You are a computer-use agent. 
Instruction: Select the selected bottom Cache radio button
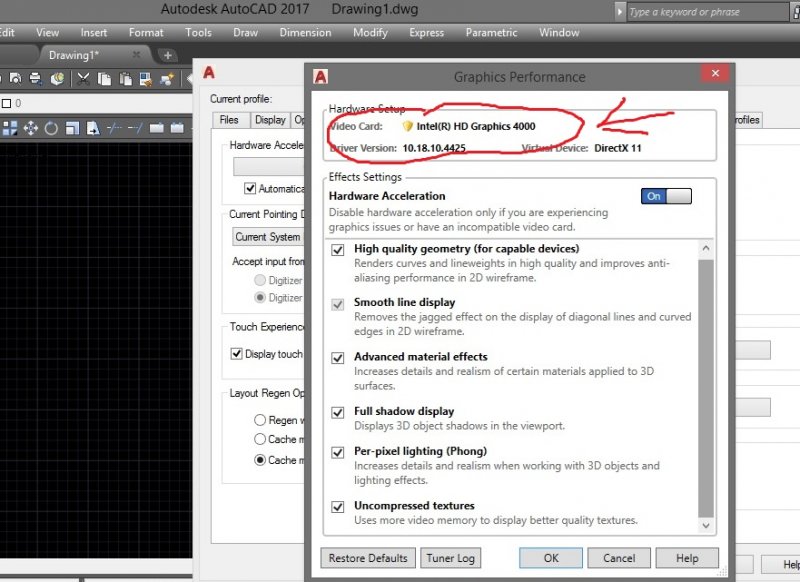[260, 460]
